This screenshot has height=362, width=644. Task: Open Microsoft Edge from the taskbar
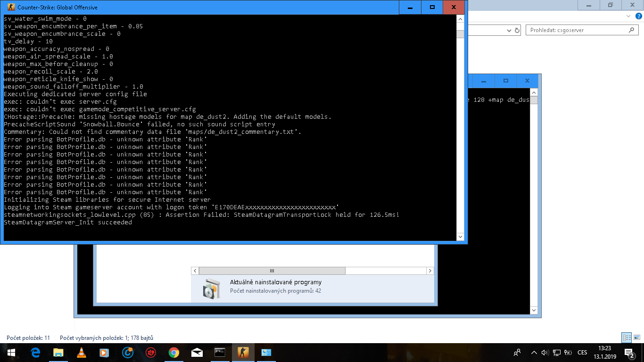coord(35,352)
